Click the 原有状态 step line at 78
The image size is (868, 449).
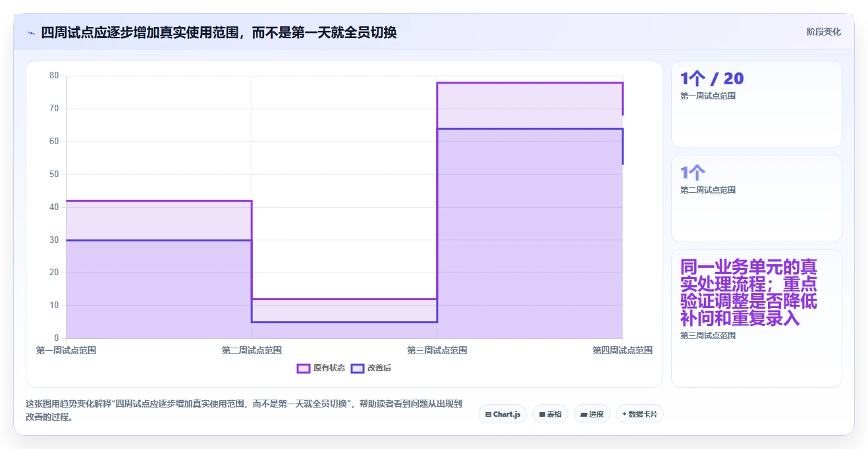point(529,83)
